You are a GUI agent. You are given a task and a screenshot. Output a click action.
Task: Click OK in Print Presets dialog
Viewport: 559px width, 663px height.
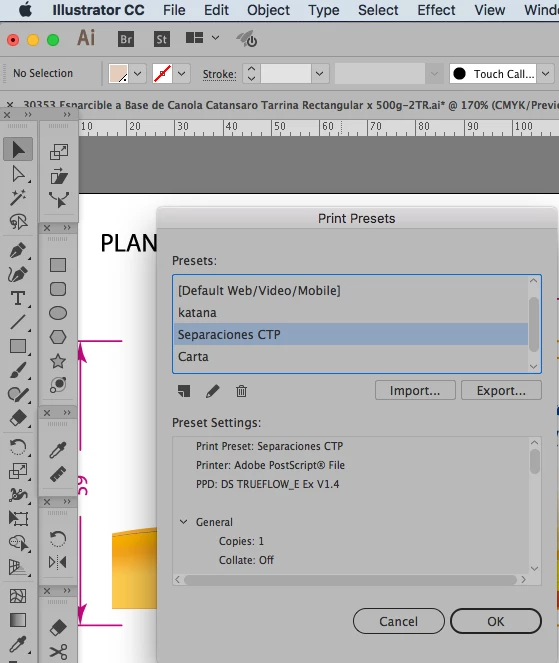[x=496, y=621]
